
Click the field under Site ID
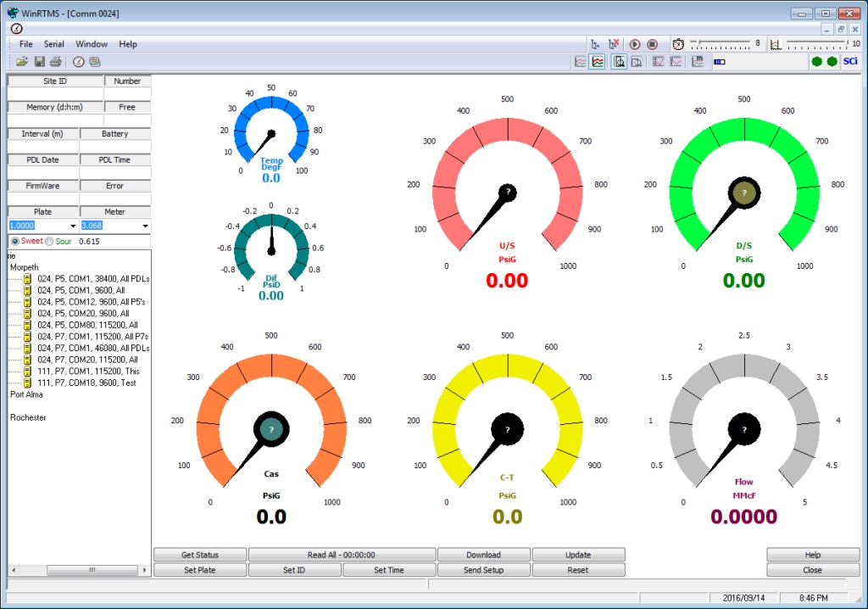[x=55, y=94]
